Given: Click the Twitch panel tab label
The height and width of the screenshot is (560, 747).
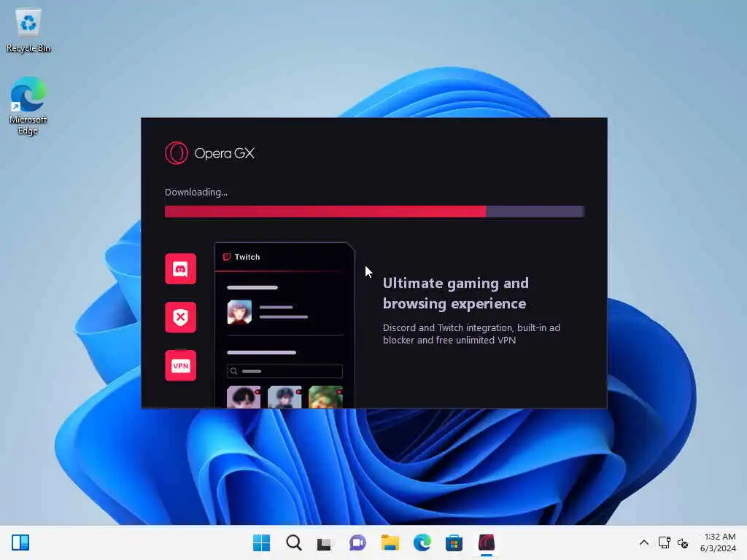Looking at the screenshot, I should [x=247, y=257].
